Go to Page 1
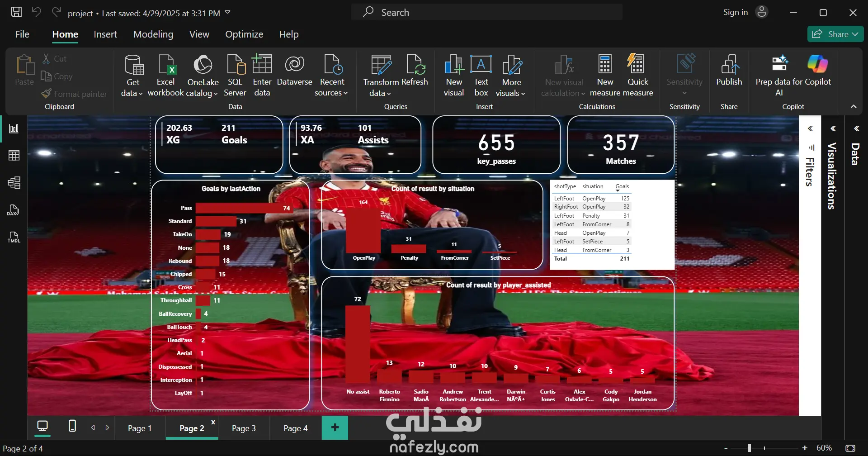Screen dimensions: 868x456 point(140,428)
